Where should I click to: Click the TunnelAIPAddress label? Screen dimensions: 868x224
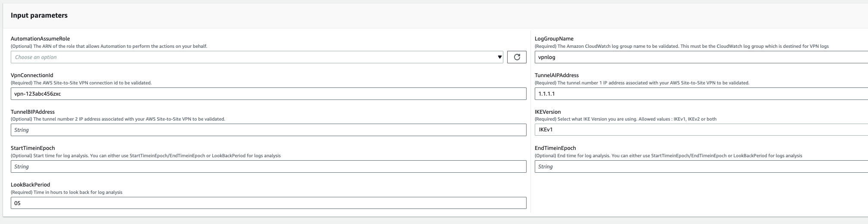pyautogui.click(x=556, y=75)
